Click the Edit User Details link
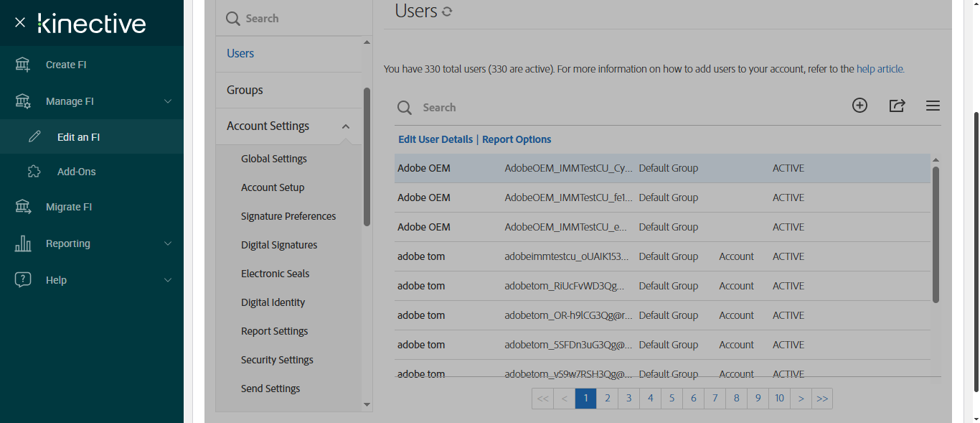980x423 pixels. pos(435,139)
